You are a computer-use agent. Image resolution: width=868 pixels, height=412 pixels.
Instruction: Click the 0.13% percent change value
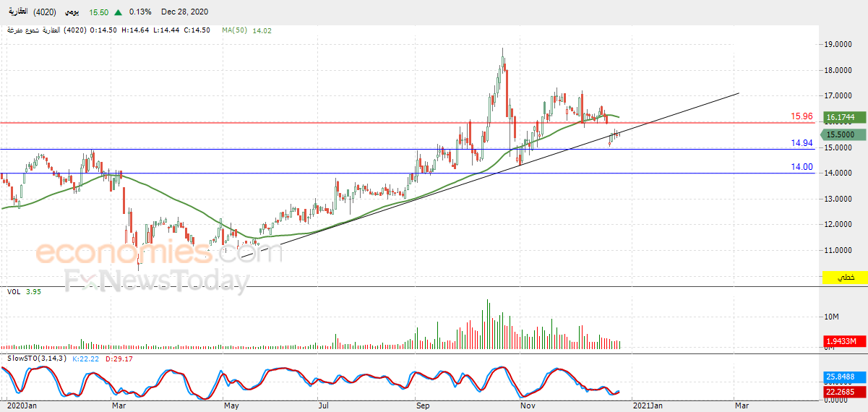tap(140, 12)
